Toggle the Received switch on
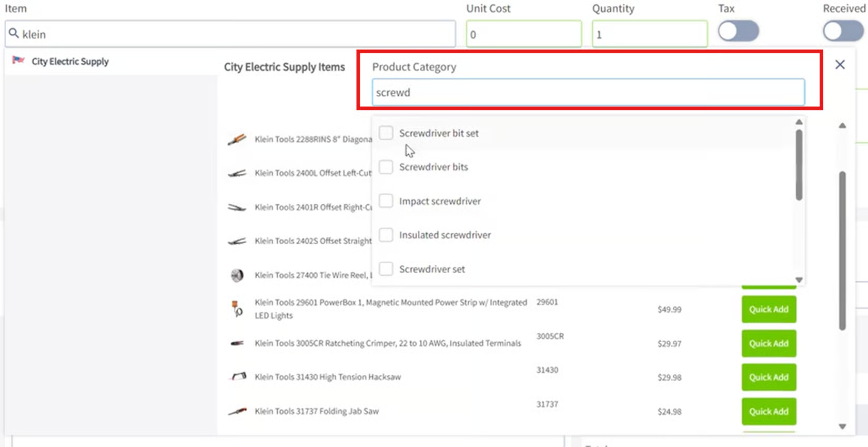Screen dimensions: 868x447 [843, 31]
